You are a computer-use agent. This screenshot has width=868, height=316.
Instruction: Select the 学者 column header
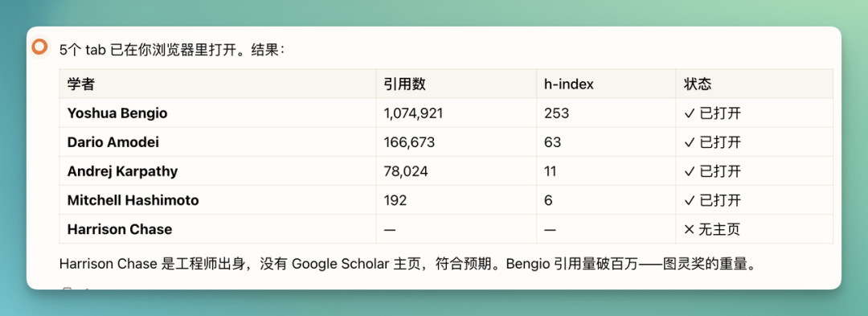click(81, 84)
